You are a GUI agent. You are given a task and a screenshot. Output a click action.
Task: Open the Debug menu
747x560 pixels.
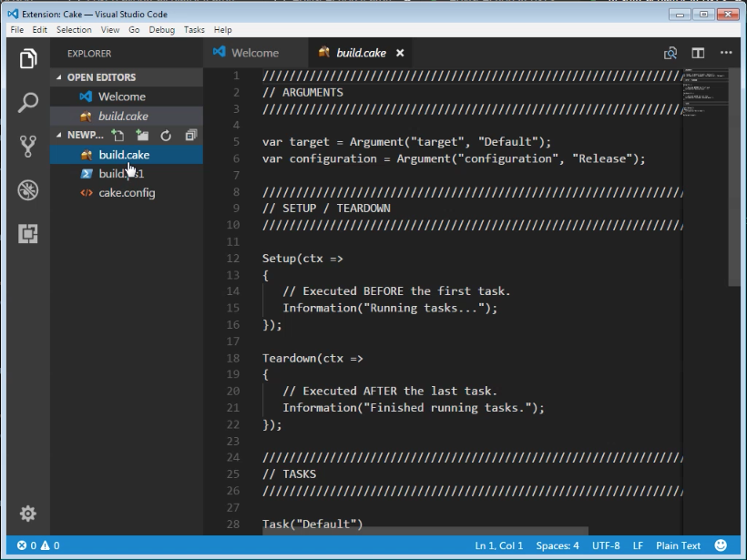162,29
